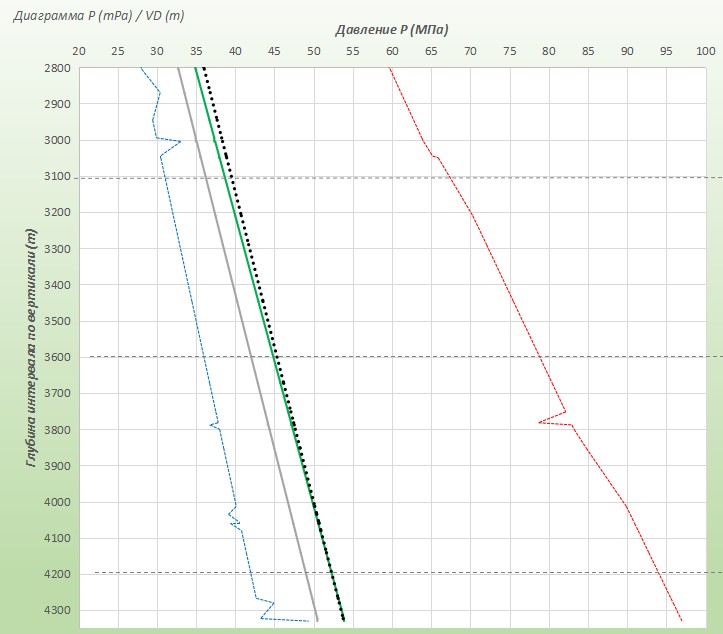This screenshot has height=634, width=723.
Task: Click the 'Давление P (МПа)' axis title
Action: 391,30
